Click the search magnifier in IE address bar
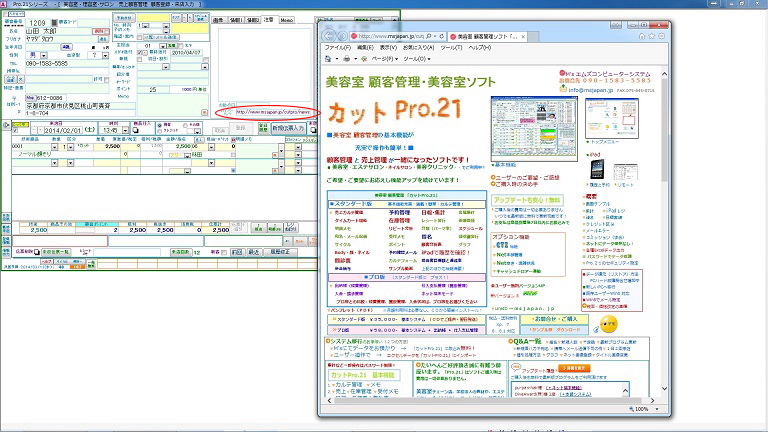This screenshot has width=768, height=432. 429,36
